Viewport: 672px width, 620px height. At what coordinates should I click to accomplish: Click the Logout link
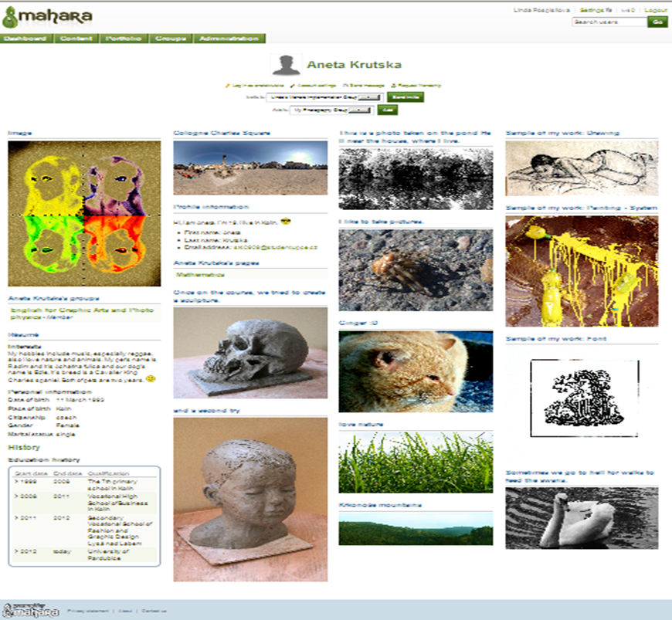tap(655, 11)
